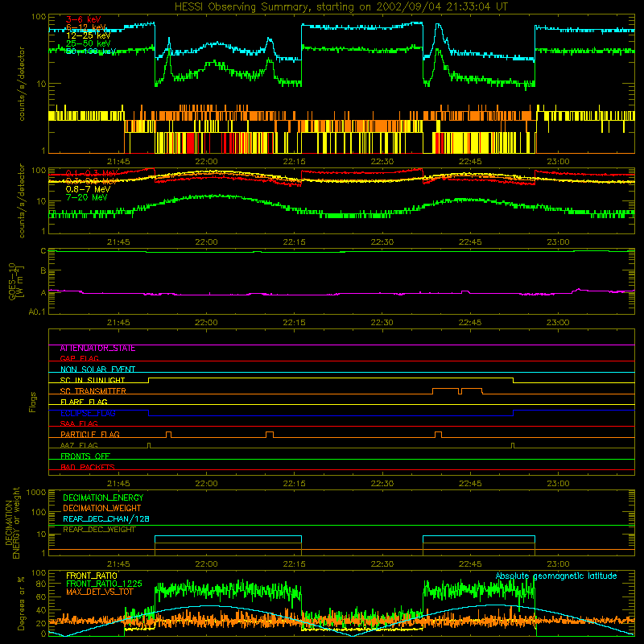Click the ECLIPSE_FLAG label
Screen dimensions: 644x644
pyautogui.click(x=88, y=413)
